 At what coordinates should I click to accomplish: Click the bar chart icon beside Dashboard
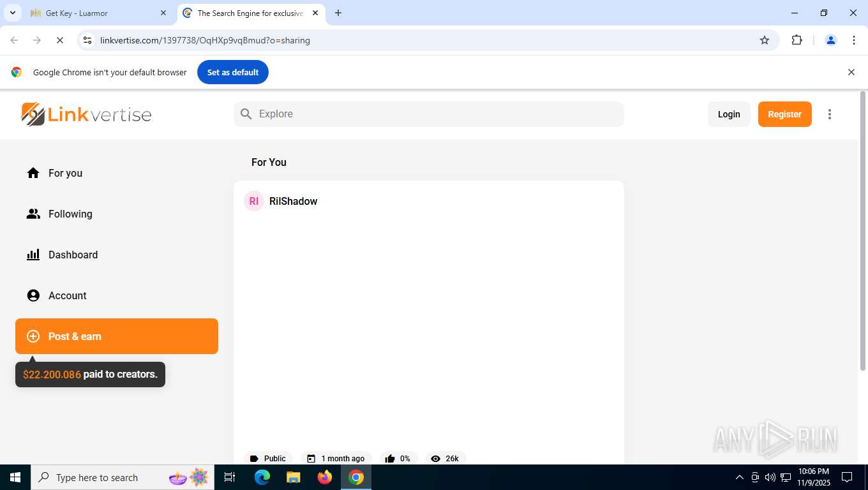coord(33,255)
